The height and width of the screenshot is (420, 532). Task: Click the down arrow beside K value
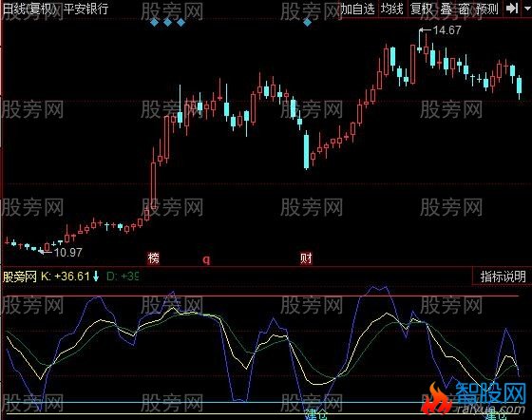[96, 277]
